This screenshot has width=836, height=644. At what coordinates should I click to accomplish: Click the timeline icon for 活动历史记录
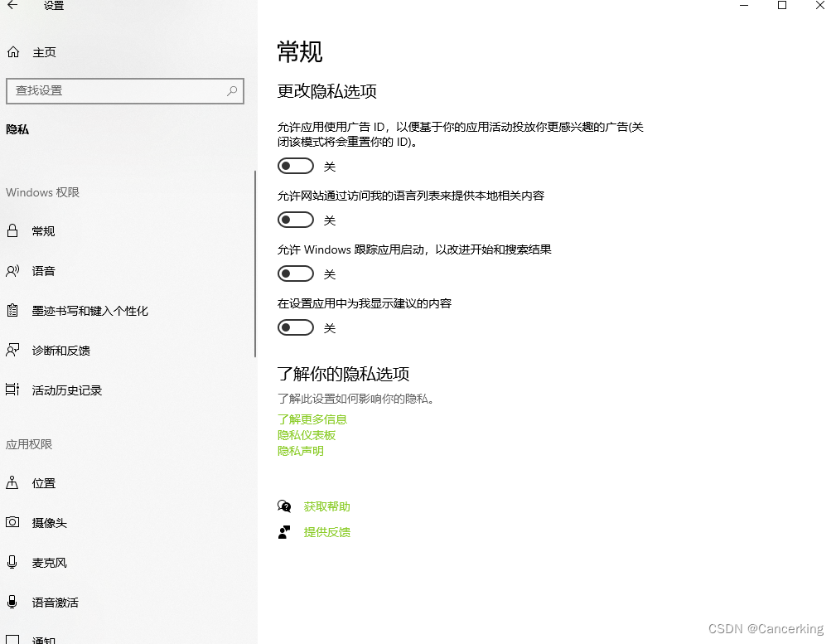tap(12, 390)
